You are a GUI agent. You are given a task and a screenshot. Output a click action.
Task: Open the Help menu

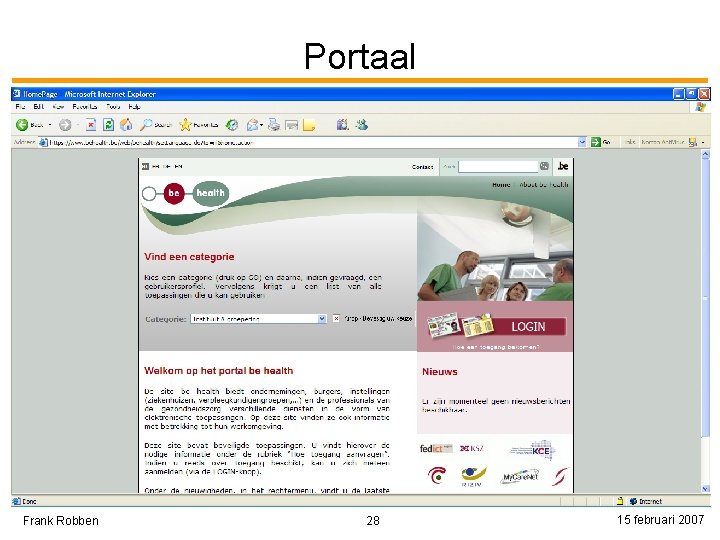[134, 107]
